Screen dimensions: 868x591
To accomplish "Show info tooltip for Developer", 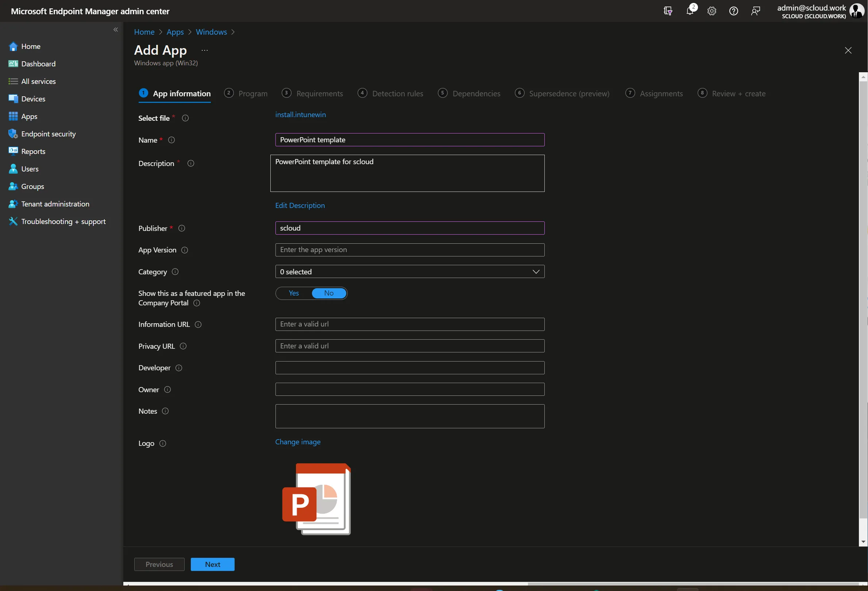I will [x=179, y=368].
